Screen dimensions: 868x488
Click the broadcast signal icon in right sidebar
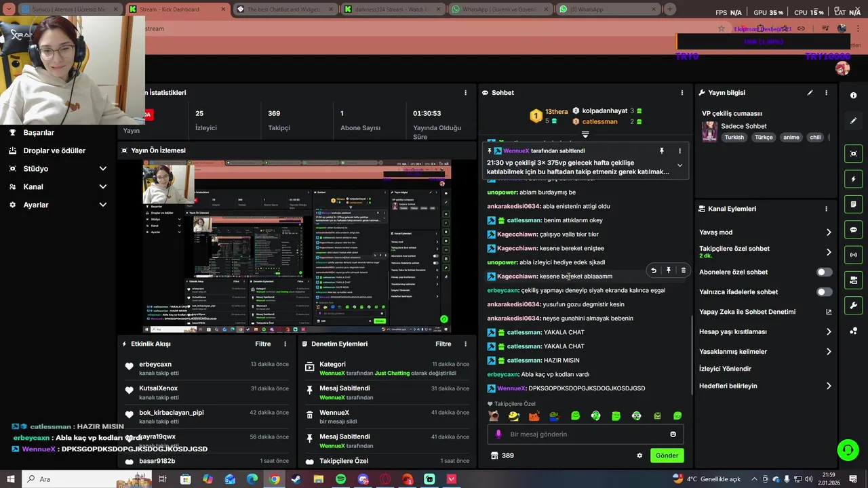853,255
